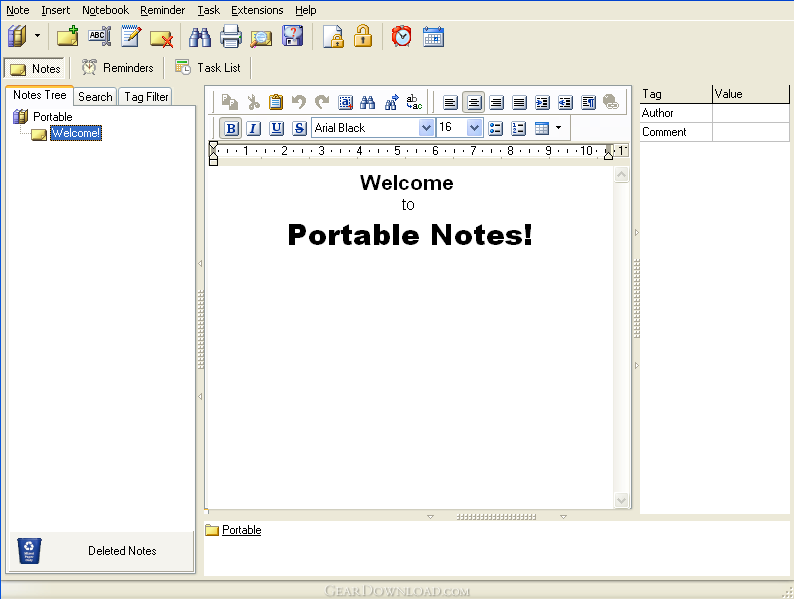Open the Extensions menu
The image size is (794, 599).
pos(257,10)
